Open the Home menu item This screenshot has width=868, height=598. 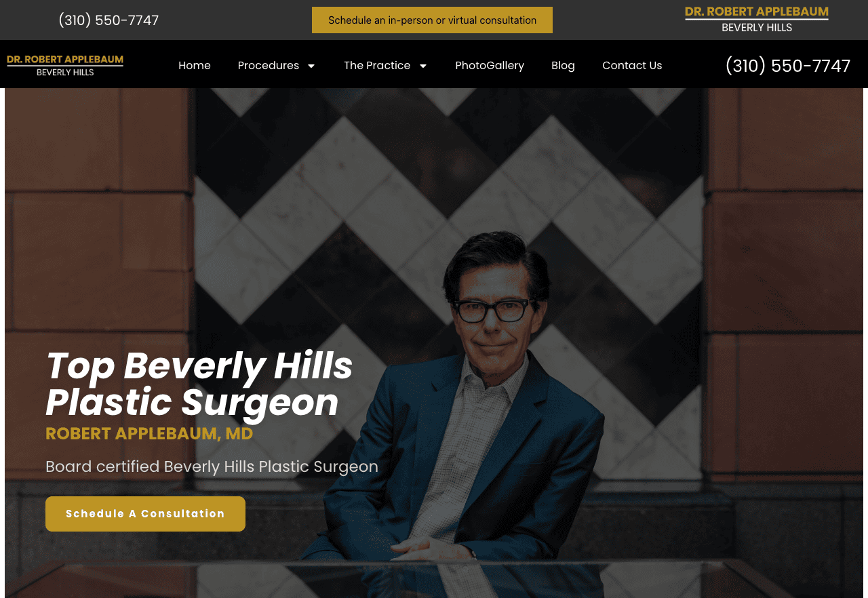pyautogui.click(x=195, y=65)
